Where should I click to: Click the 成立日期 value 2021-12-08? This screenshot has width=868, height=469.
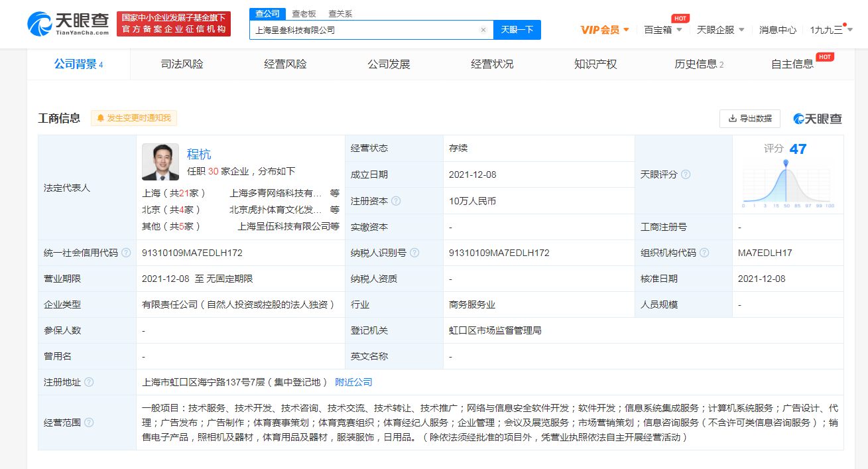click(x=473, y=174)
